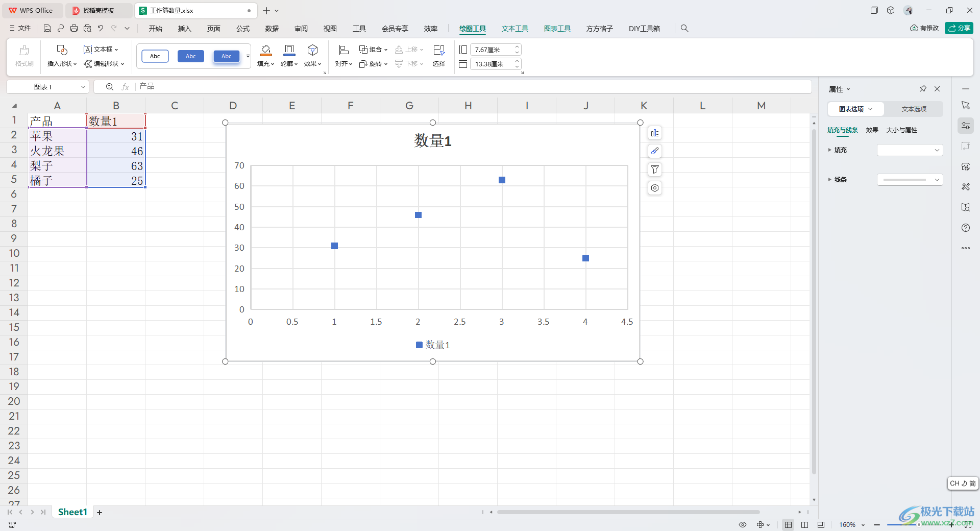Open the 数据 Data ribbon tab

[x=272, y=29]
